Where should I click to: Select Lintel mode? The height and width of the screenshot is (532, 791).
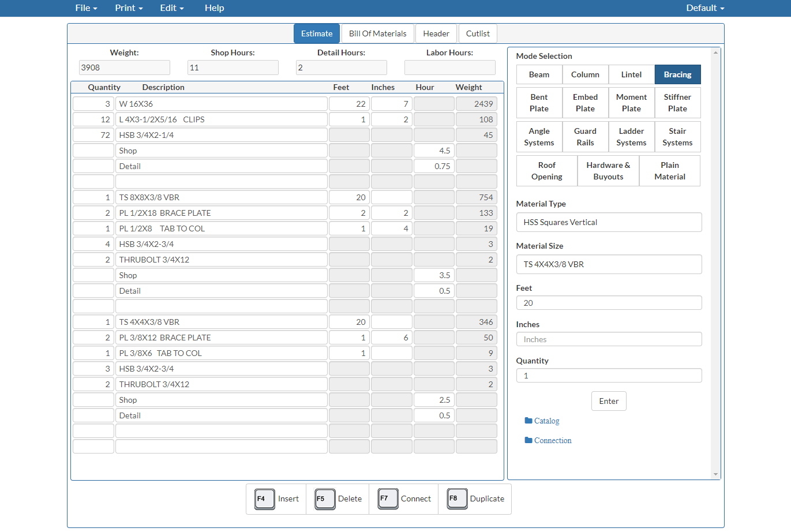[x=632, y=74]
